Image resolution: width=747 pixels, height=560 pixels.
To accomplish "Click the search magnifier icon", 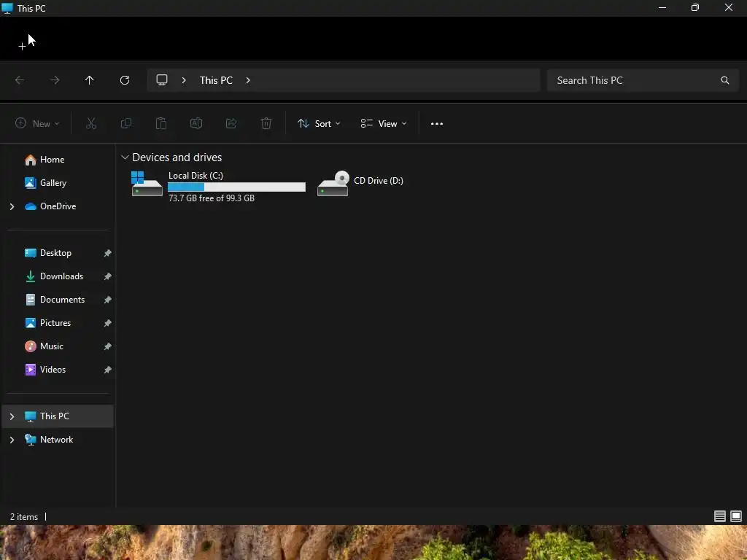I will (724, 80).
